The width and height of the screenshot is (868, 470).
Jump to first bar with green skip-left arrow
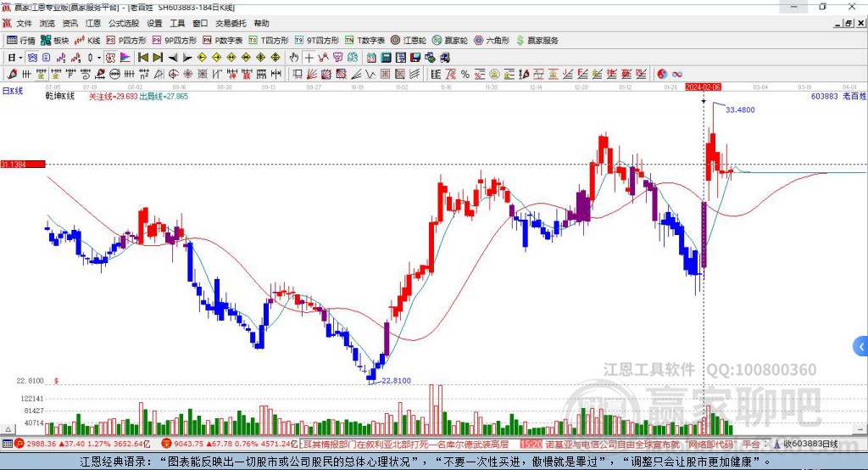pyautogui.click(x=142, y=58)
